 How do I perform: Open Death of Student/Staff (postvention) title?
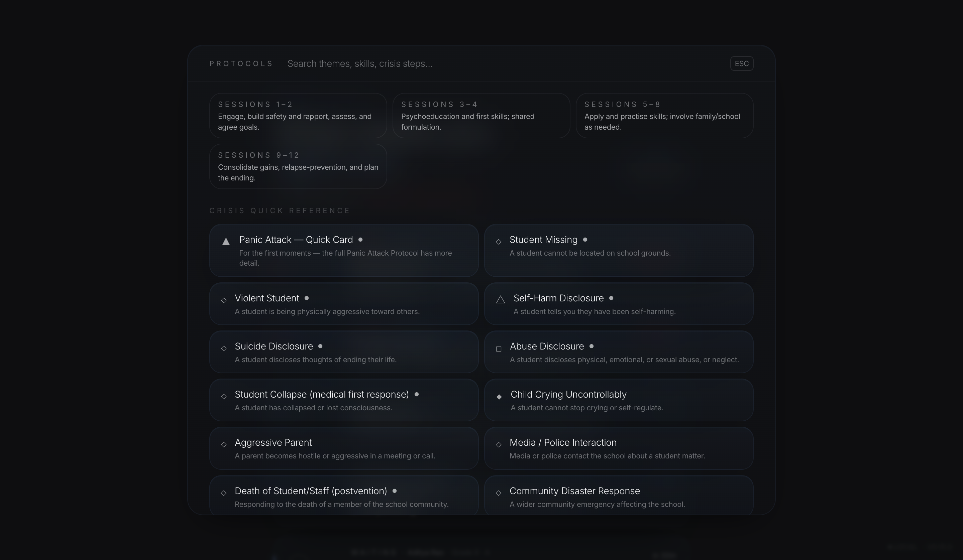coord(311,491)
